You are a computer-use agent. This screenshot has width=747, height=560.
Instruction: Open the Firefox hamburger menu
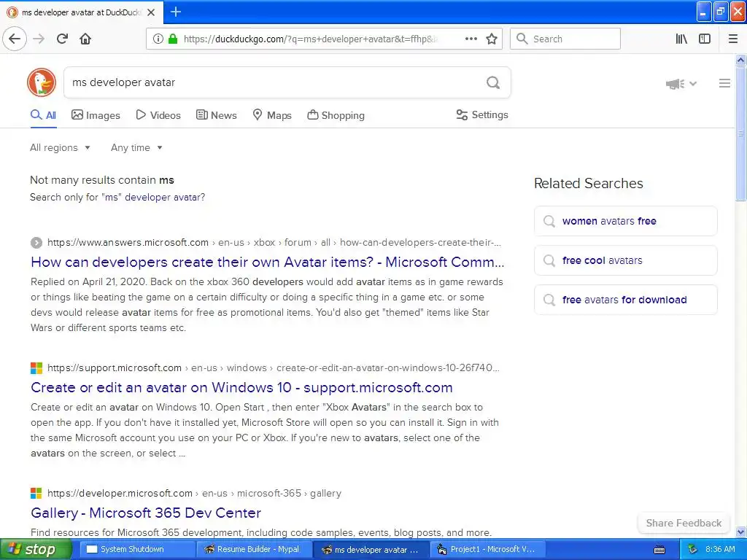coord(733,39)
